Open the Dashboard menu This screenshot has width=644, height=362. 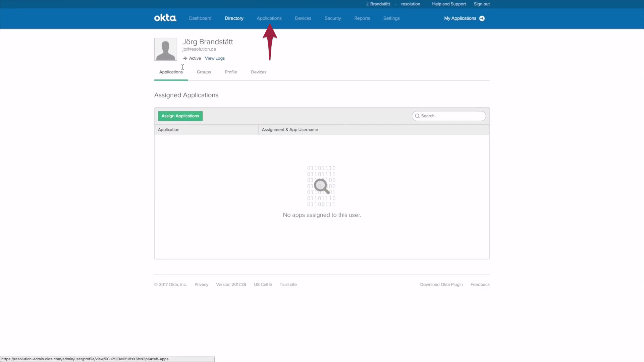[200, 18]
